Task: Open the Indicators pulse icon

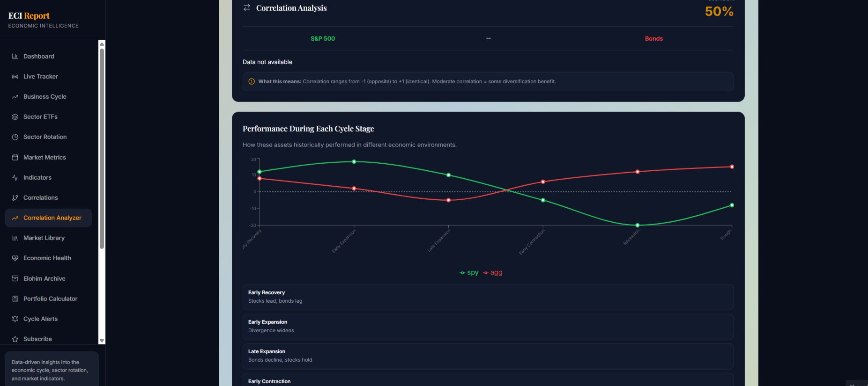Action: coord(15,178)
